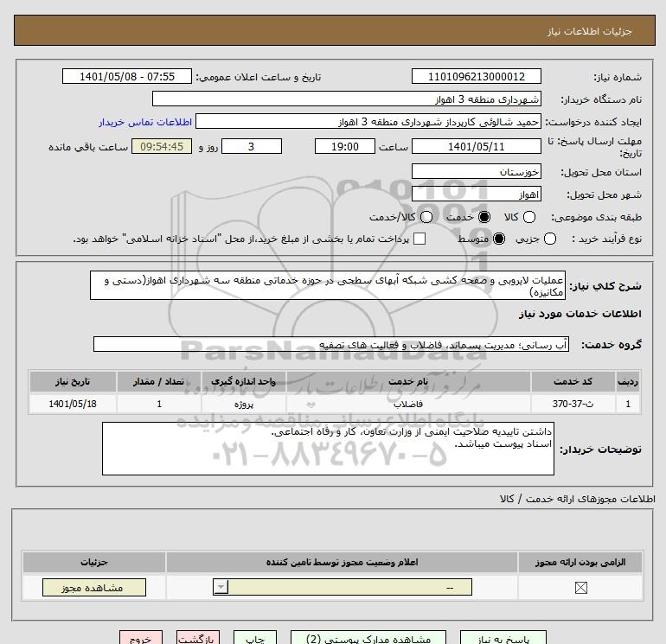
Task: Toggle the mandatory license checkbox
Action: [580, 588]
